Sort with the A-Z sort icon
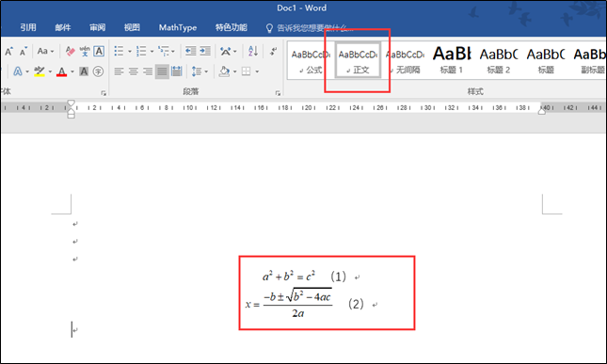 coord(253,51)
